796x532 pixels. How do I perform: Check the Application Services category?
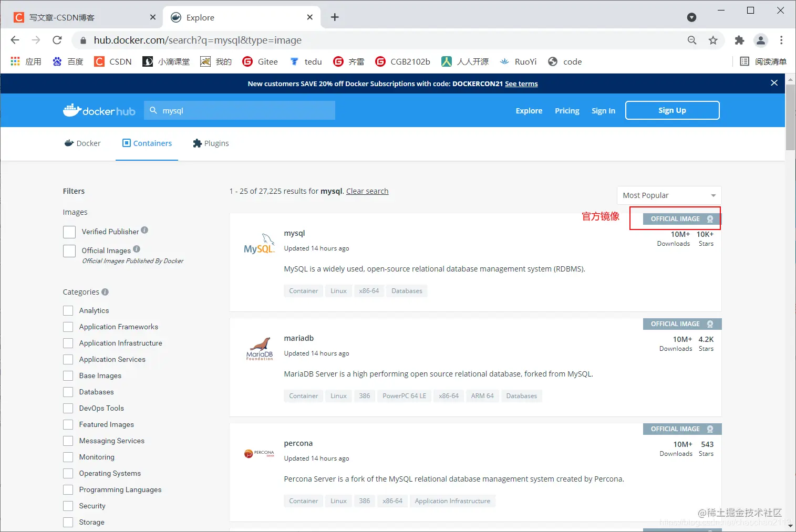pyautogui.click(x=68, y=359)
